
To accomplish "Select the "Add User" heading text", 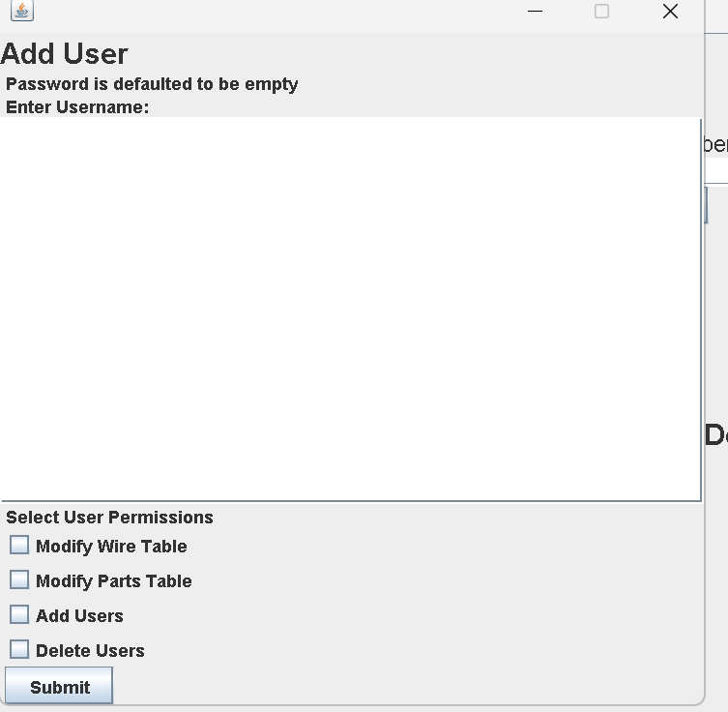I will click(x=64, y=54).
